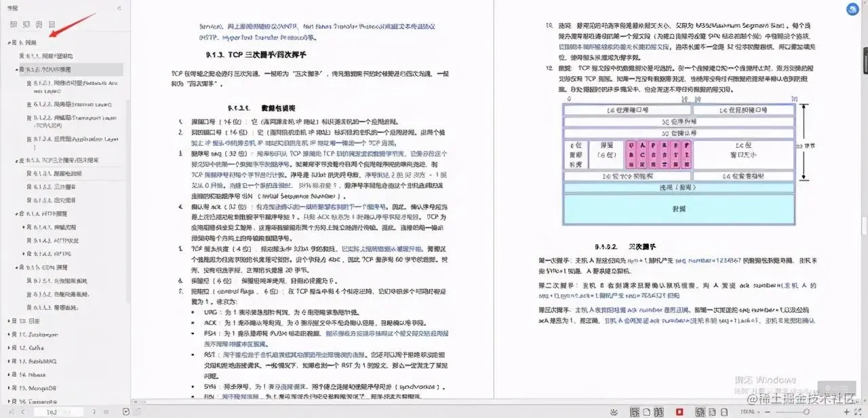This screenshot has height=418, width=868.
Task: Click the fourth icon in bookmark panel toolbar
Action: click(x=52, y=24)
